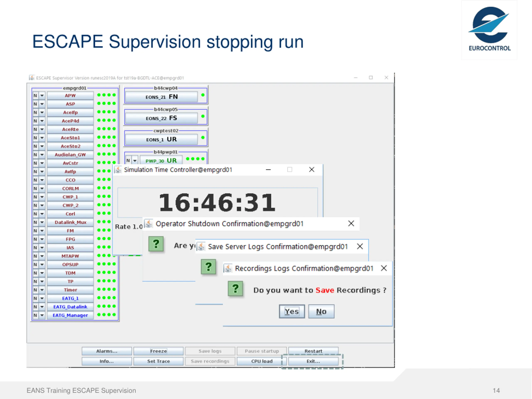Image resolution: width=532 pixels, height=399 pixels.
Task: Click the question mark icon in Operator Shutdown dialog
Action: [156, 244]
